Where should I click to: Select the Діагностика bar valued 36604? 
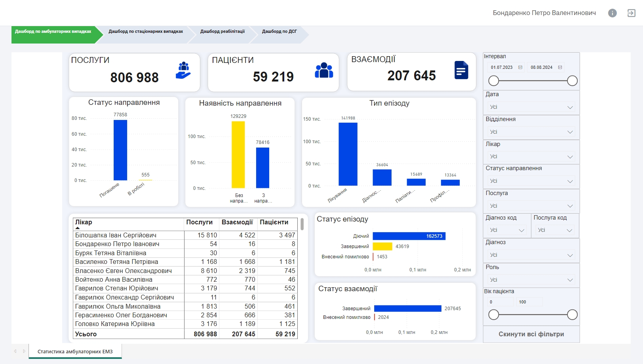382,177
